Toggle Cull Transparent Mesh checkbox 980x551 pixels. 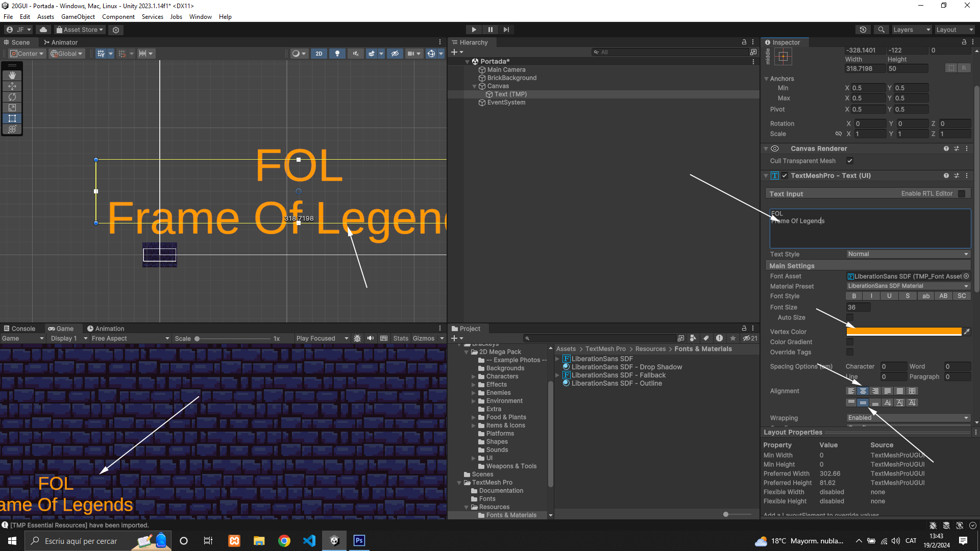pyautogui.click(x=850, y=161)
